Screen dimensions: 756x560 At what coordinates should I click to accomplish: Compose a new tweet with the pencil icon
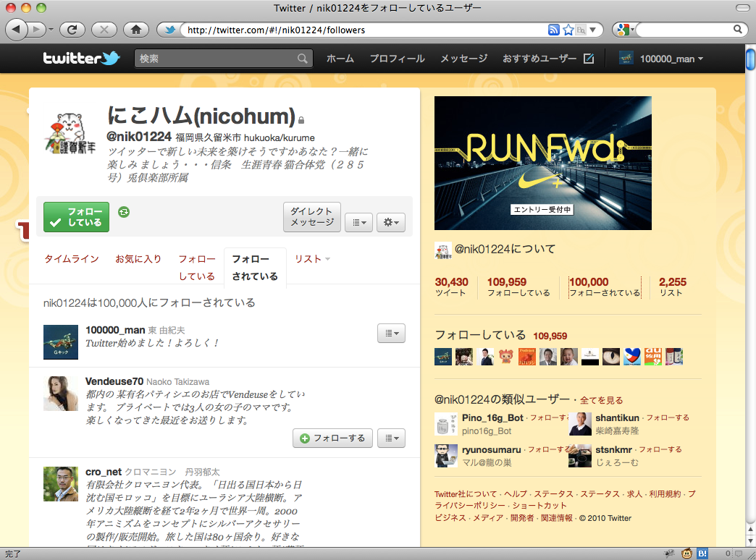pos(589,59)
